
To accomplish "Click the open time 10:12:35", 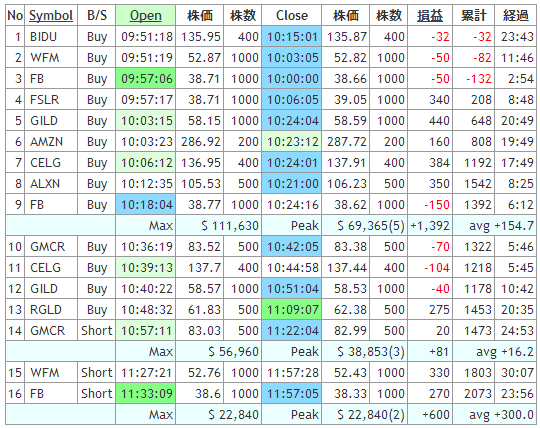I will pos(147,184).
